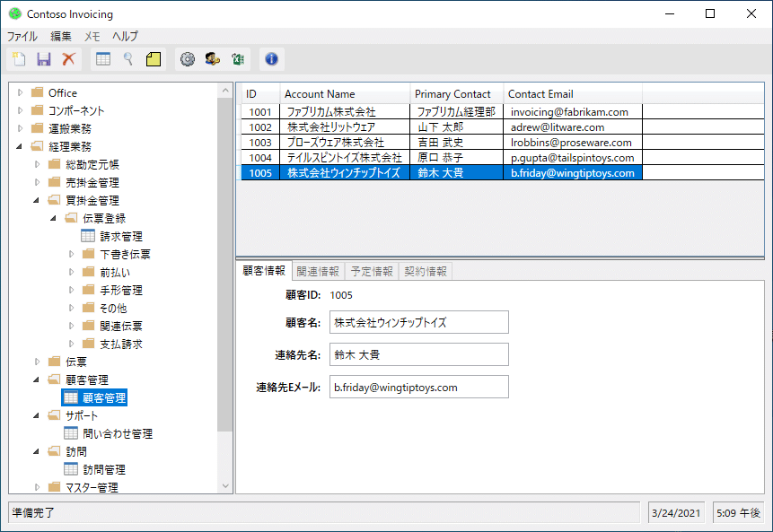
Task: Switch to the 予定情報 tab
Action: (x=372, y=272)
